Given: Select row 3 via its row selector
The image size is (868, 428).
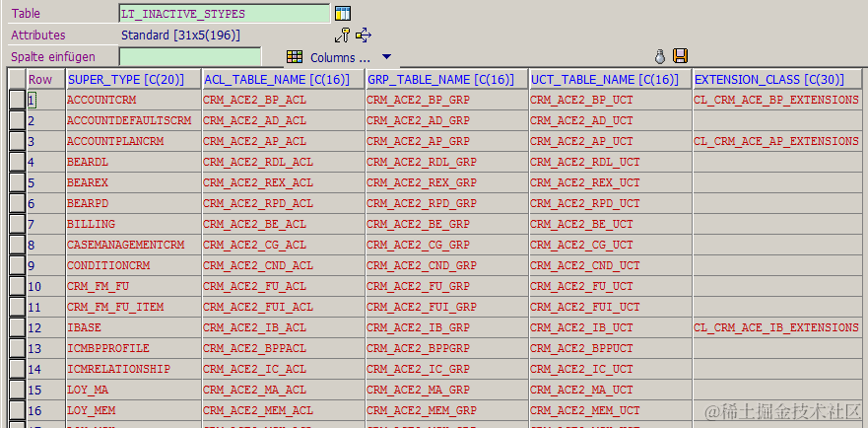Looking at the screenshot, I should pyautogui.click(x=17, y=141).
